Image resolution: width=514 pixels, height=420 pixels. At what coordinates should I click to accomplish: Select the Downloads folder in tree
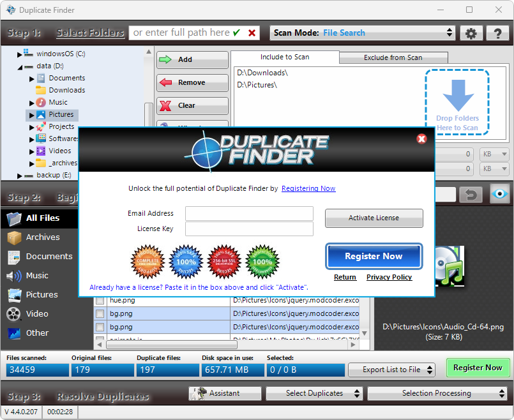point(67,90)
